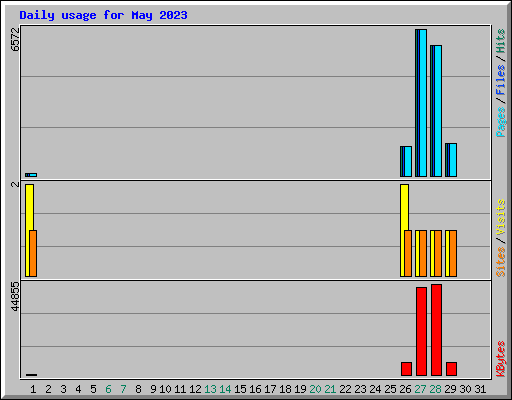Click day label 15 on the x-axis
The width and height of the screenshot is (512, 400).
click(240, 389)
